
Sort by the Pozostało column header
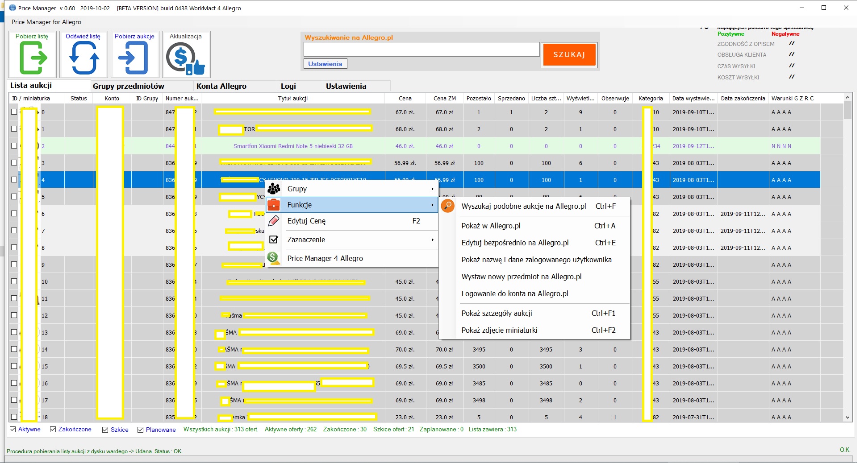tap(479, 98)
